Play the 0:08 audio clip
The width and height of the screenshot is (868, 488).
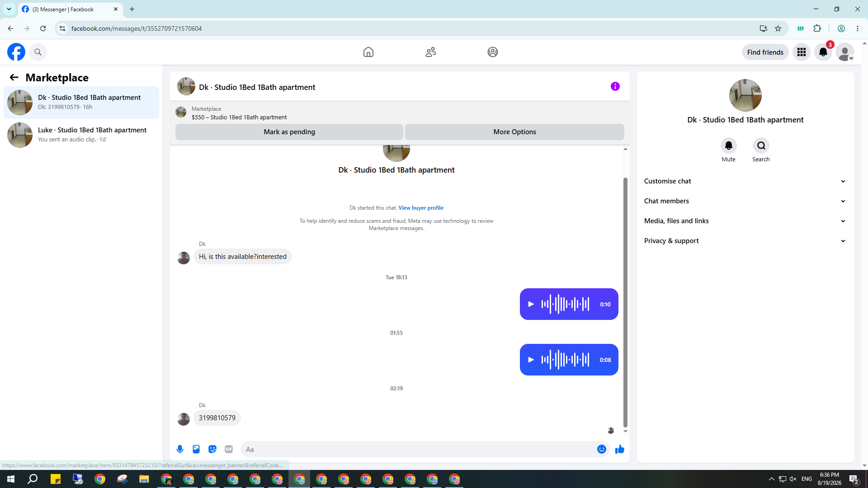click(x=531, y=360)
